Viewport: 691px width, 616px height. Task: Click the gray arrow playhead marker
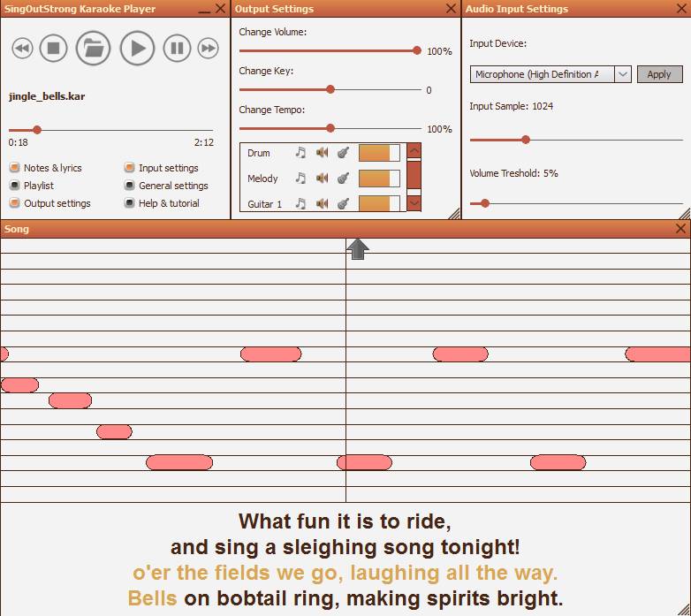point(358,249)
